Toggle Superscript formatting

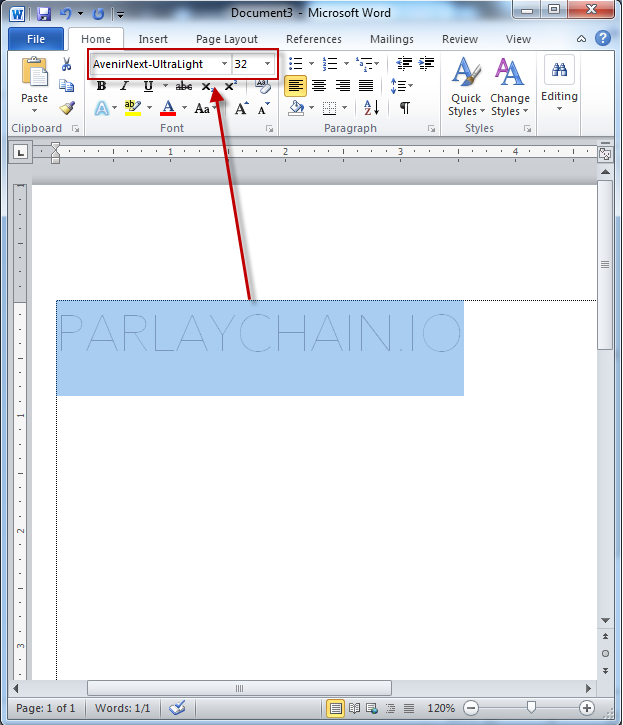(x=230, y=86)
